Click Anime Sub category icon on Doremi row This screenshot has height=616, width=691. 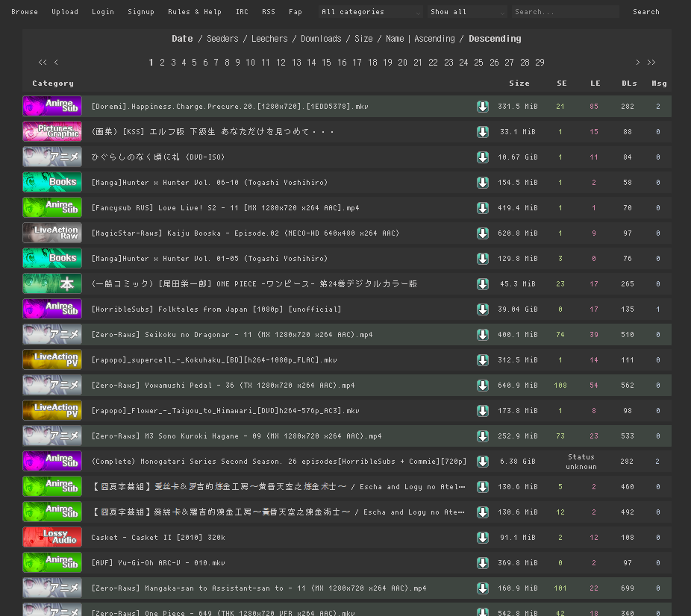click(52, 106)
